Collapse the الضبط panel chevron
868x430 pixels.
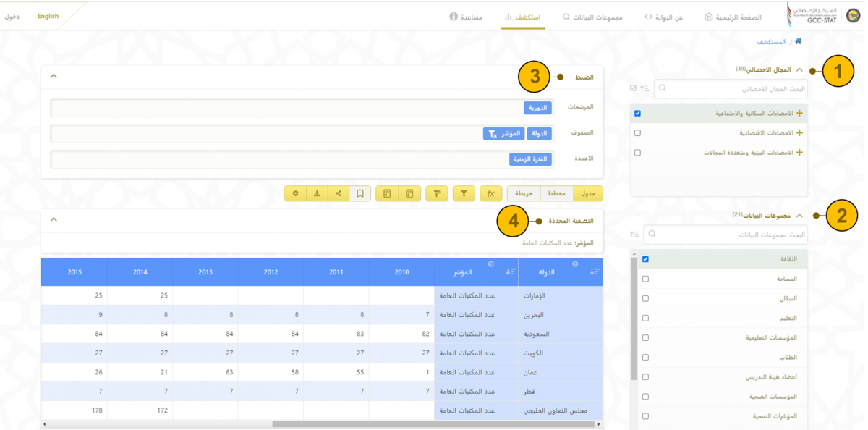pos(54,76)
